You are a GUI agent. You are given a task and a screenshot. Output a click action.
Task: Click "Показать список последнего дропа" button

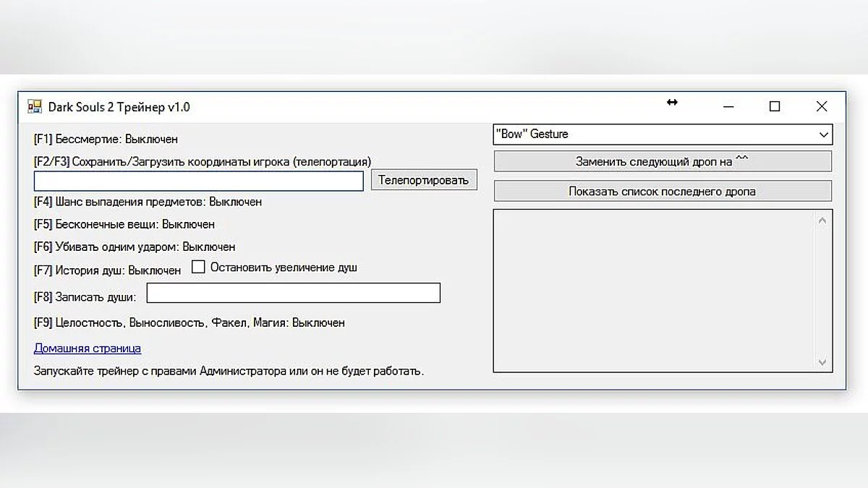[x=662, y=192]
